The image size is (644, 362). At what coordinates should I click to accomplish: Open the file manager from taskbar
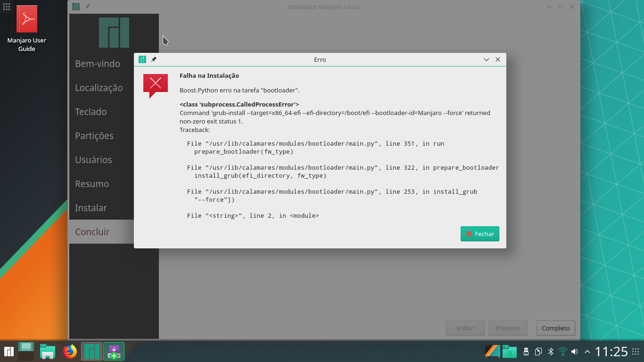click(48, 351)
